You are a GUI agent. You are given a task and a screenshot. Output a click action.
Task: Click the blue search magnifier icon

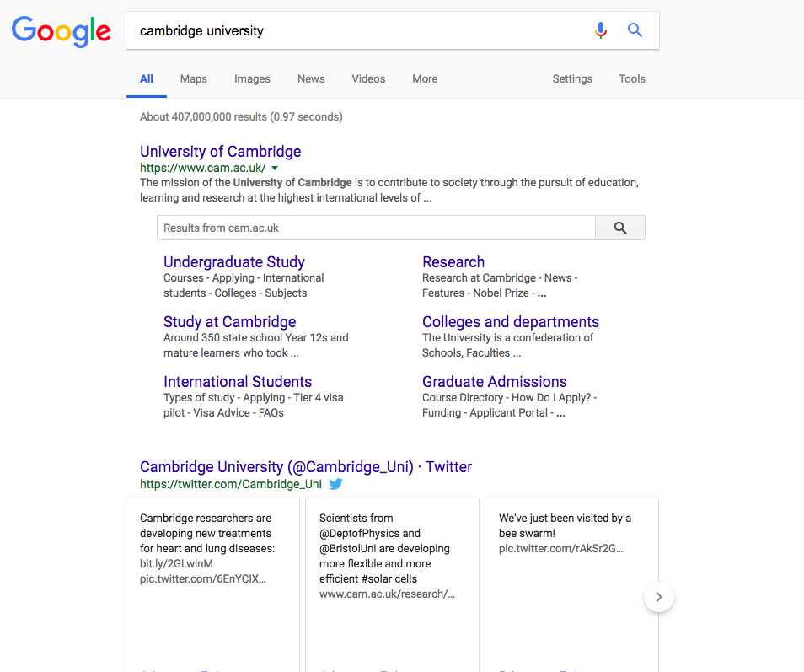(635, 31)
